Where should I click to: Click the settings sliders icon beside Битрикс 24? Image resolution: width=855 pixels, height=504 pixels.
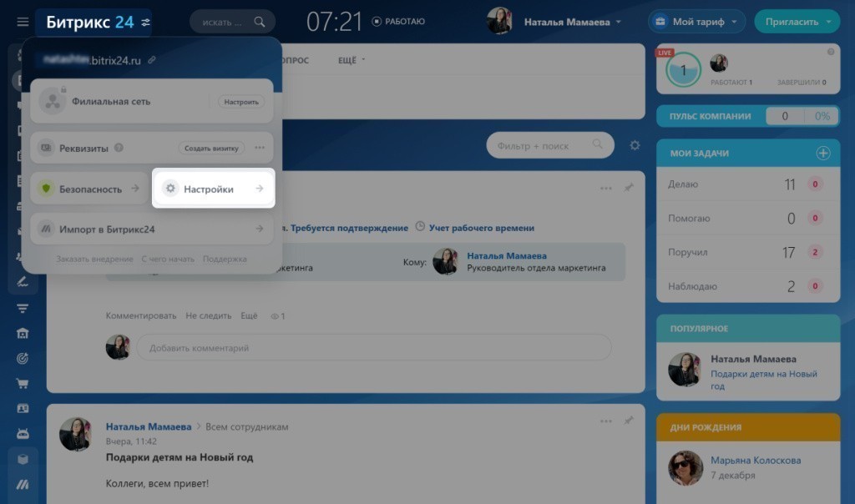pyautogui.click(x=147, y=23)
